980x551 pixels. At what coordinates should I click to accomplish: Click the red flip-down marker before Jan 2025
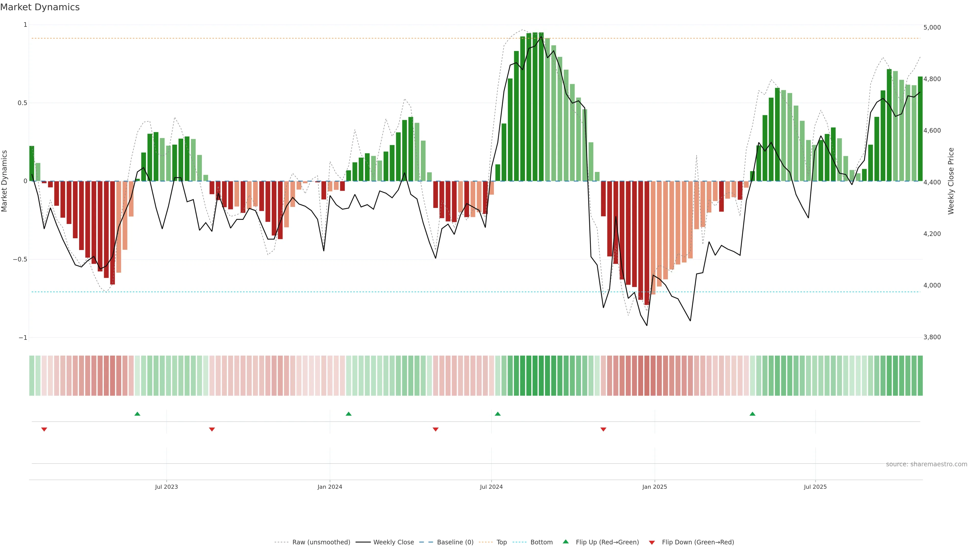click(x=603, y=429)
